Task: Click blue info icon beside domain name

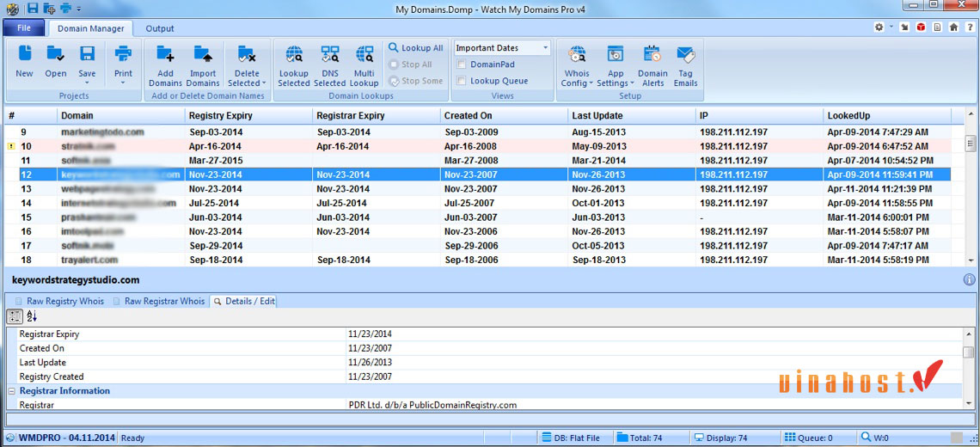Action: pyautogui.click(x=970, y=279)
